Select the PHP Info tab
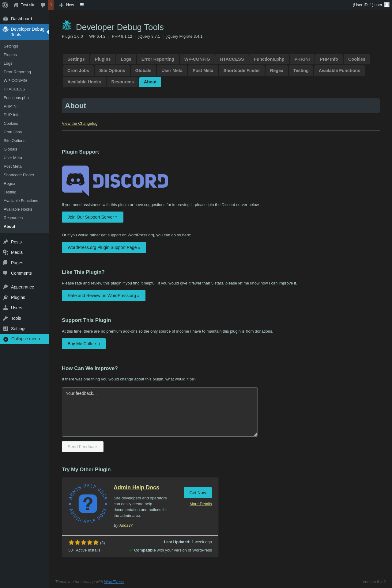The height and width of the screenshot is (588, 392). coord(329,59)
